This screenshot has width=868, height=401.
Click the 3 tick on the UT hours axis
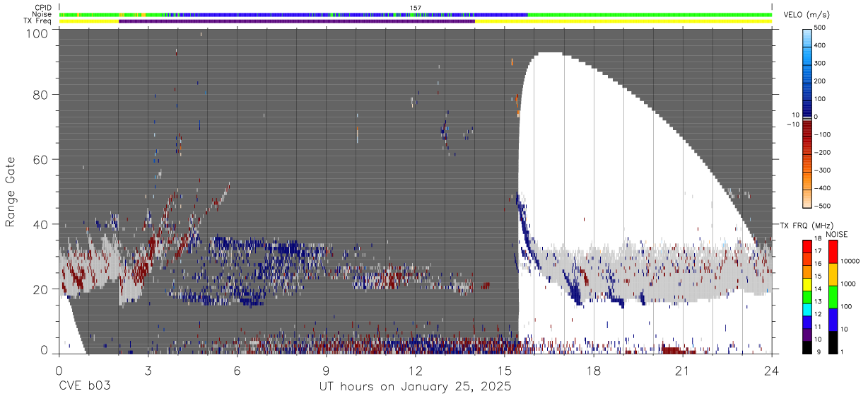pyautogui.click(x=148, y=371)
